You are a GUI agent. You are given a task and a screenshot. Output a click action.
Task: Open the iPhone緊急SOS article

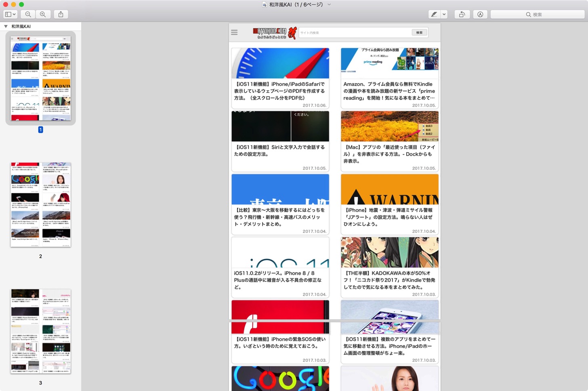coord(280,343)
